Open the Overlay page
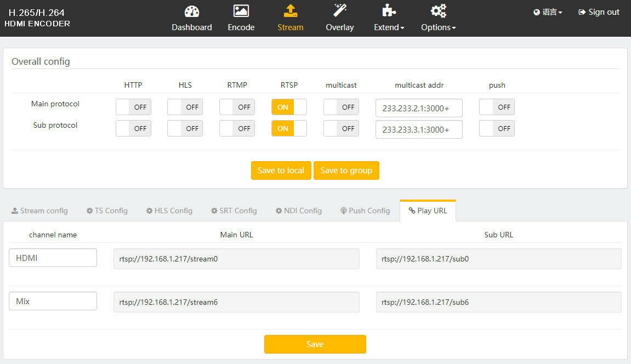The height and width of the screenshot is (364, 631). pyautogui.click(x=340, y=19)
